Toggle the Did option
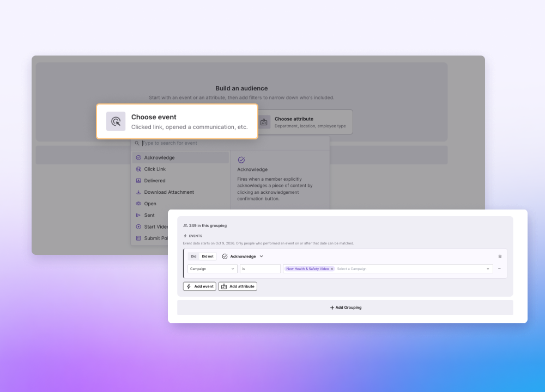This screenshot has height=392, width=545. point(193,256)
